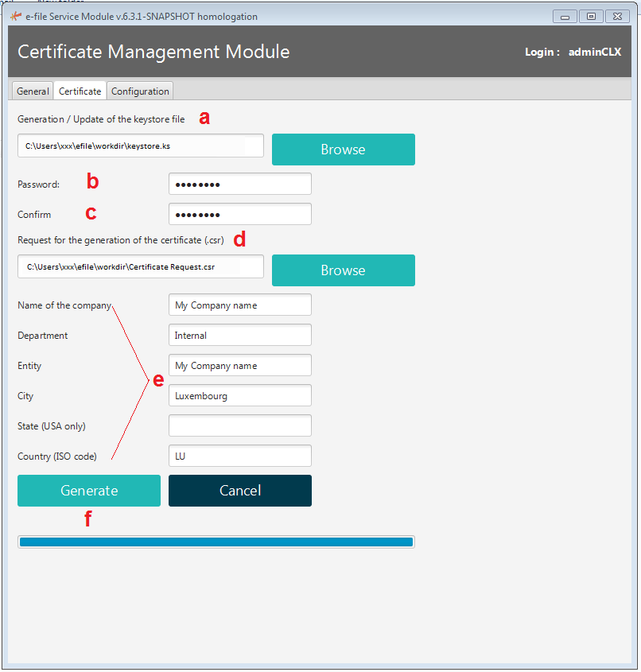Screen dimensions: 641x672
Task: Click the Entity input field
Action: (x=240, y=365)
